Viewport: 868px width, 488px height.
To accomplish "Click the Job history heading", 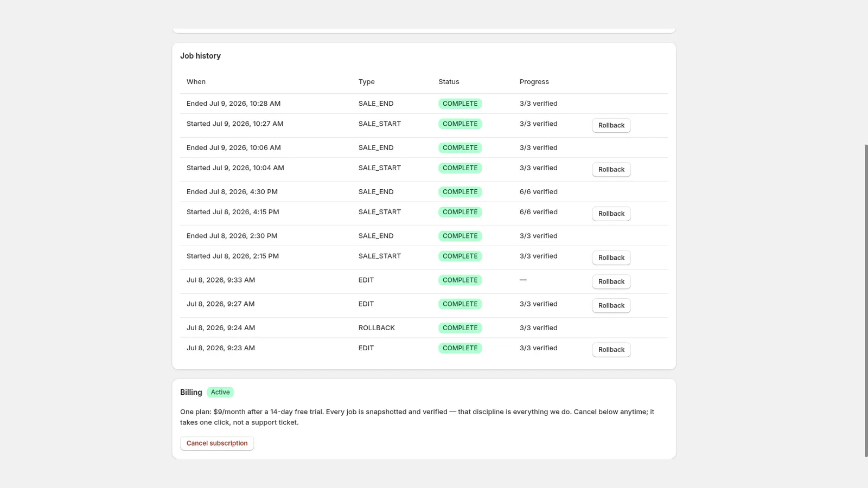I will tap(200, 56).
